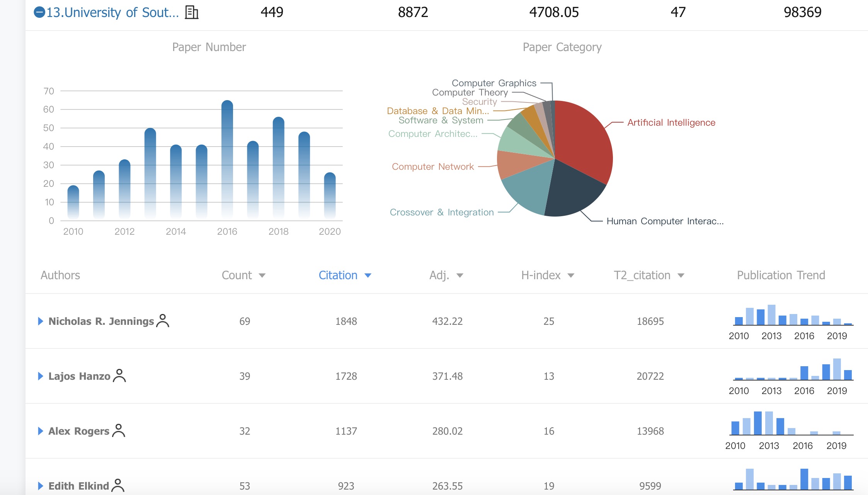This screenshot has width=868, height=495.
Task: Click Edith Elkind profile person icon
Action: click(x=118, y=485)
